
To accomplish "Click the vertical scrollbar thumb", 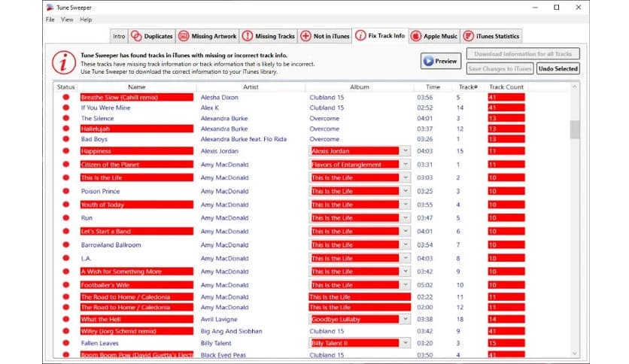I will click(x=575, y=129).
